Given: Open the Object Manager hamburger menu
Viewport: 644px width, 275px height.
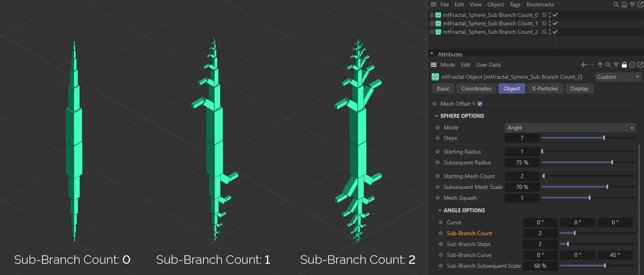Looking at the screenshot, I should coord(433,4).
